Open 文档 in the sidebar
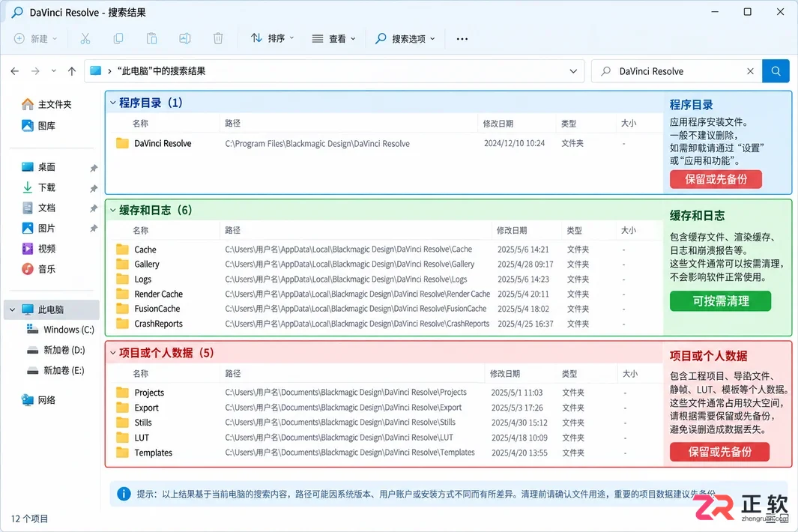This screenshot has height=532, width=798. pyautogui.click(x=38, y=208)
